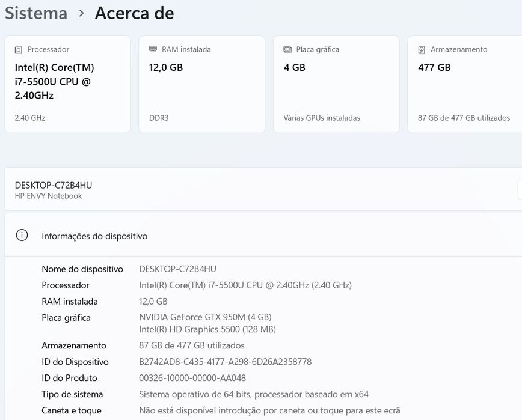This screenshot has width=522, height=420.
Task: Collapse the Informações do dispositivo section
Action: click(263, 235)
